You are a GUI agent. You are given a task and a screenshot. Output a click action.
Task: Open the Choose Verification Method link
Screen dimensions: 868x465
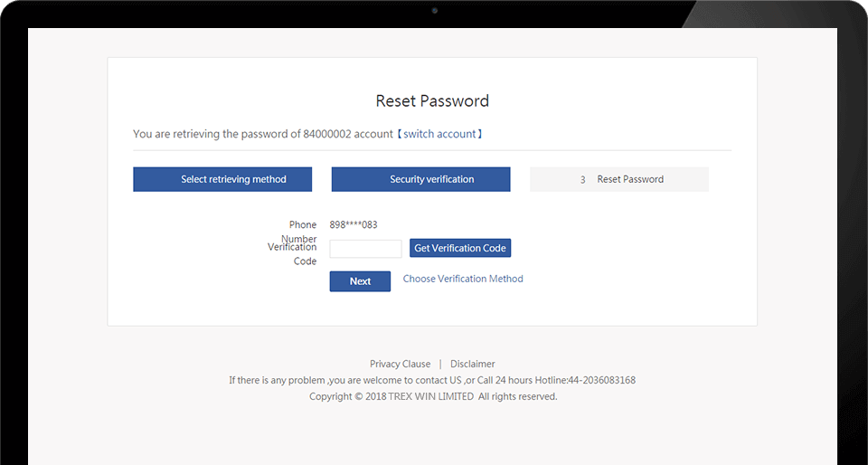pos(463,279)
